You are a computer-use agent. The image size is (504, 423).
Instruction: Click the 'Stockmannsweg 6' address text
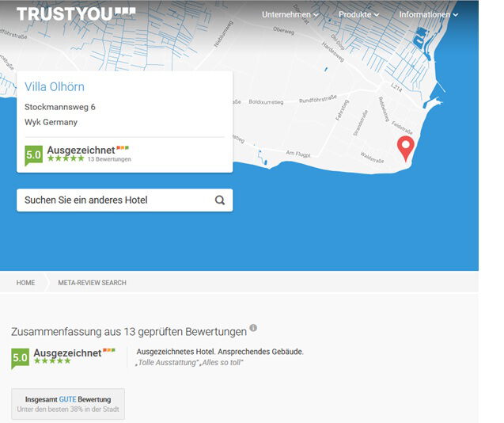[60, 107]
